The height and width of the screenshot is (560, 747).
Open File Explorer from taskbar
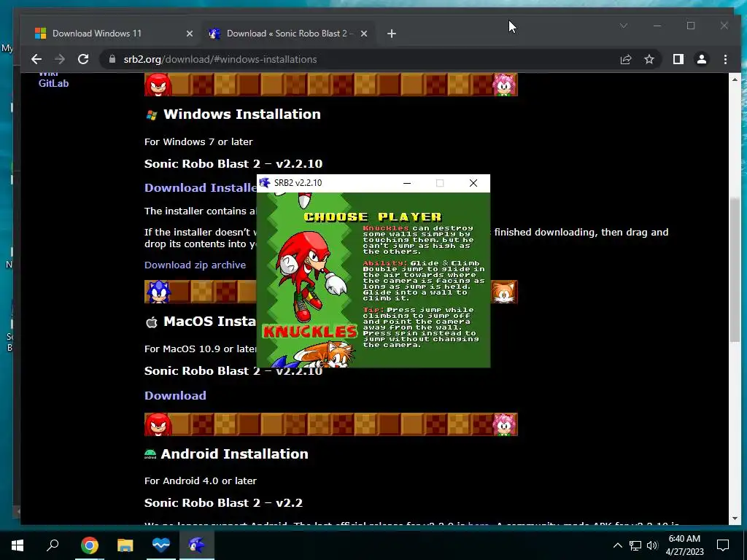pyautogui.click(x=125, y=545)
